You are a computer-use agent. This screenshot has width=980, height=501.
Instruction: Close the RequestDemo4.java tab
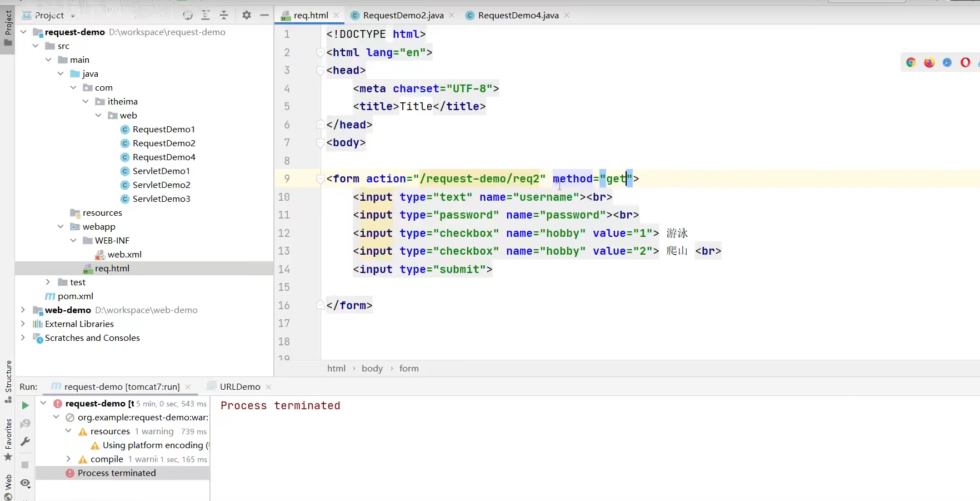[x=567, y=16]
